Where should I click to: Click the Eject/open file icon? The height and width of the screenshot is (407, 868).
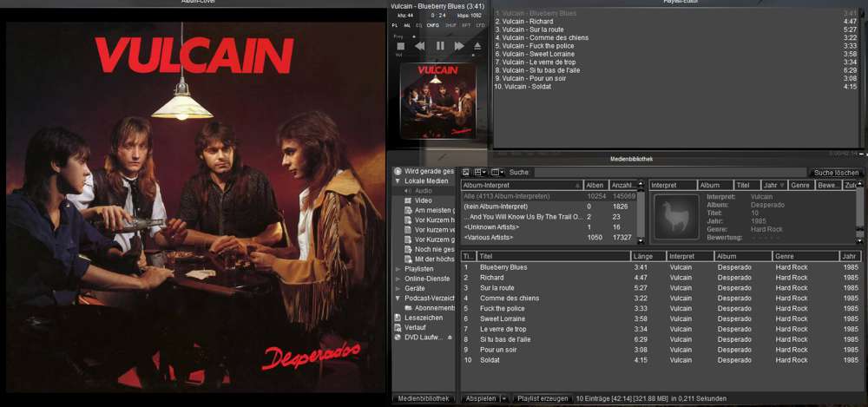click(477, 46)
